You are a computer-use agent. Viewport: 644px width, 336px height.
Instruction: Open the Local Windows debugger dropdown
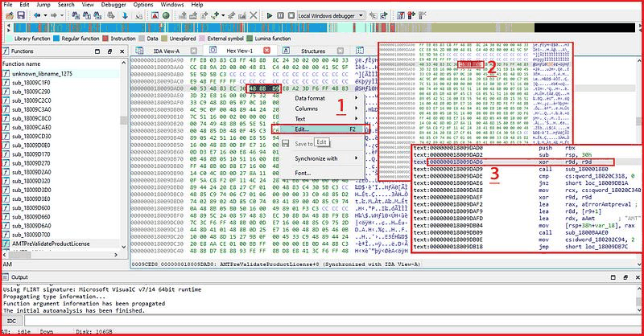coord(331,15)
